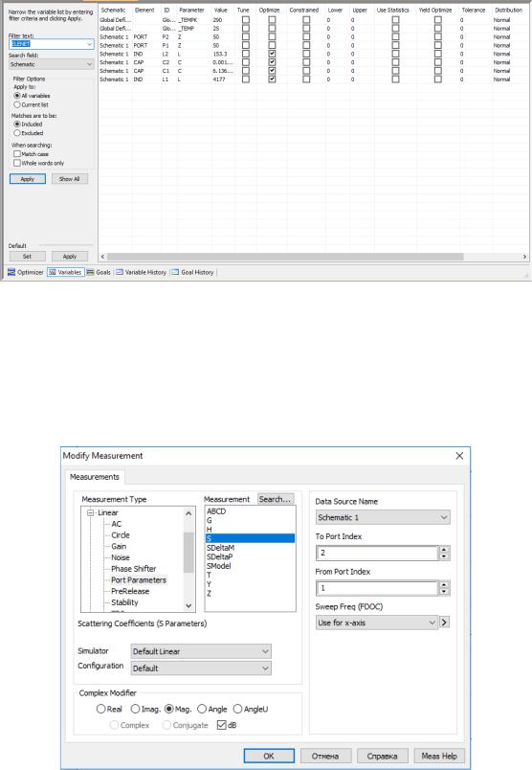This screenshot has height=770, width=532.
Task: Select the Angle complex modifier
Action: (202, 709)
